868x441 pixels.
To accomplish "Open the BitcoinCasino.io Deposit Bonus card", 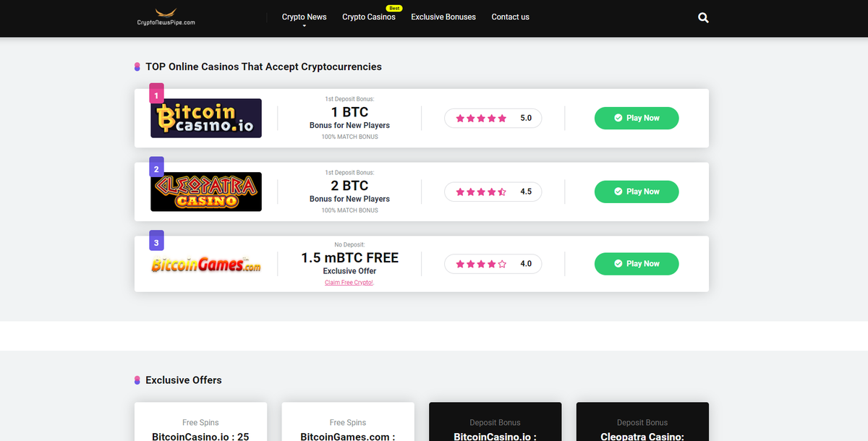I will pyautogui.click(x=495, y=427).
